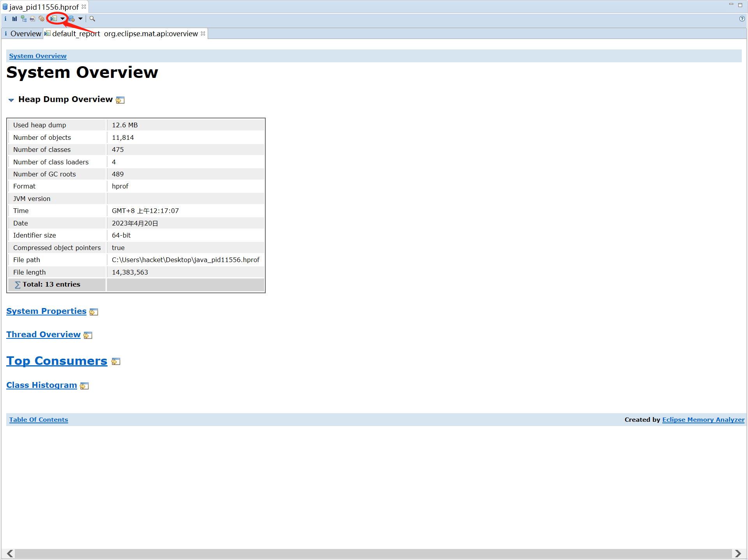Viewport: 748px width, 560px height.
Task: Click the horizontal scrollbar right arrow
Action: point(738,553)
